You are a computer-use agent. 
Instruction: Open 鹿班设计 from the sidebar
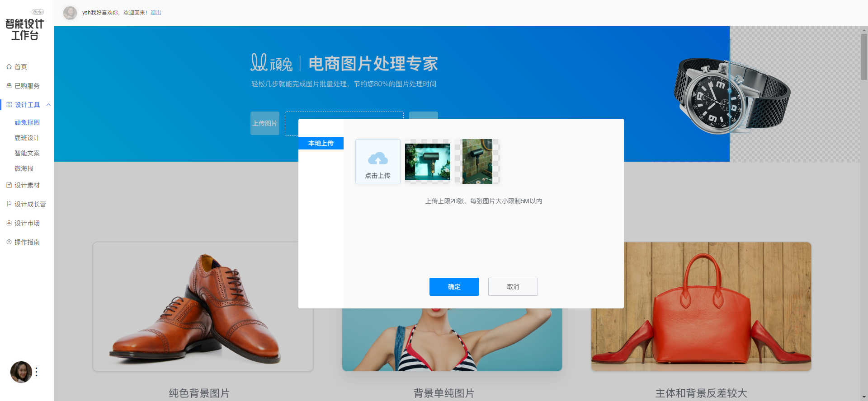point(27,138)
